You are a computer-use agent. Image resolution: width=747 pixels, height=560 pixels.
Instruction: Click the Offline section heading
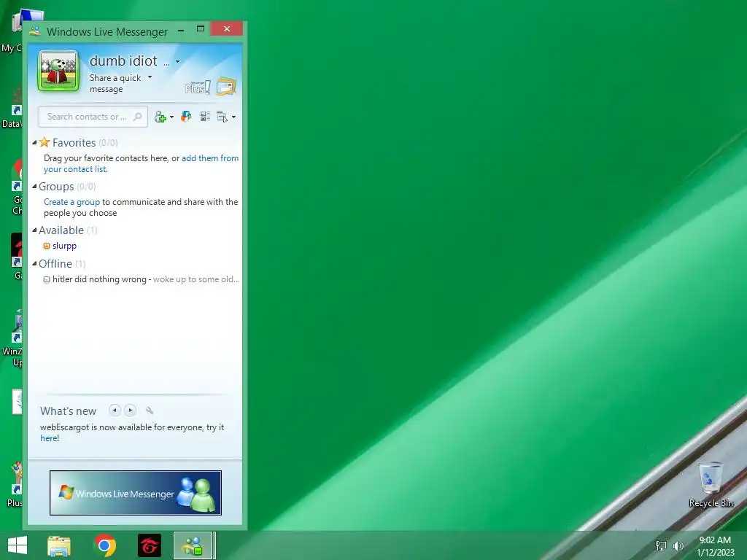[x=55, y=263]
